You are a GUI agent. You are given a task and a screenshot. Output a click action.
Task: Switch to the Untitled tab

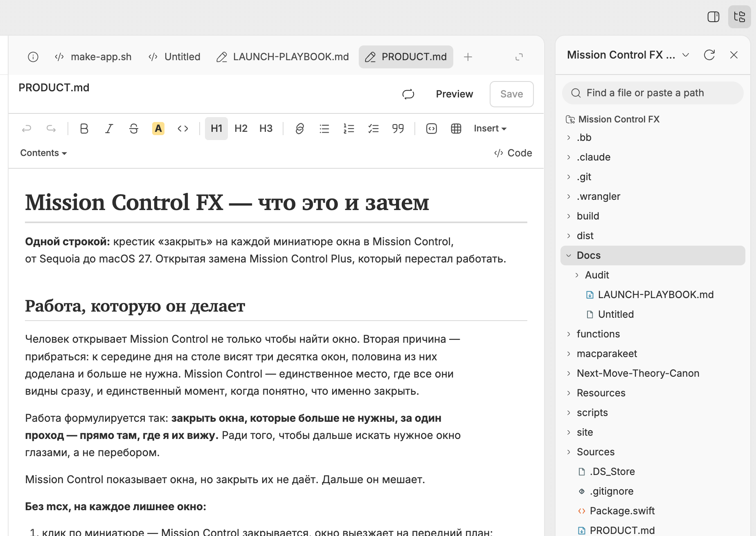[x=175, y=57]
